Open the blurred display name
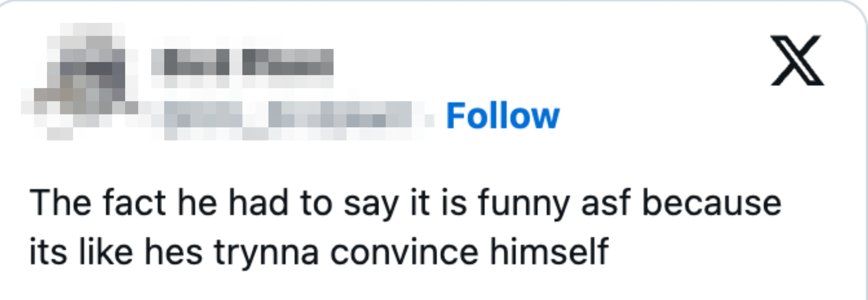 click(242, 62)
